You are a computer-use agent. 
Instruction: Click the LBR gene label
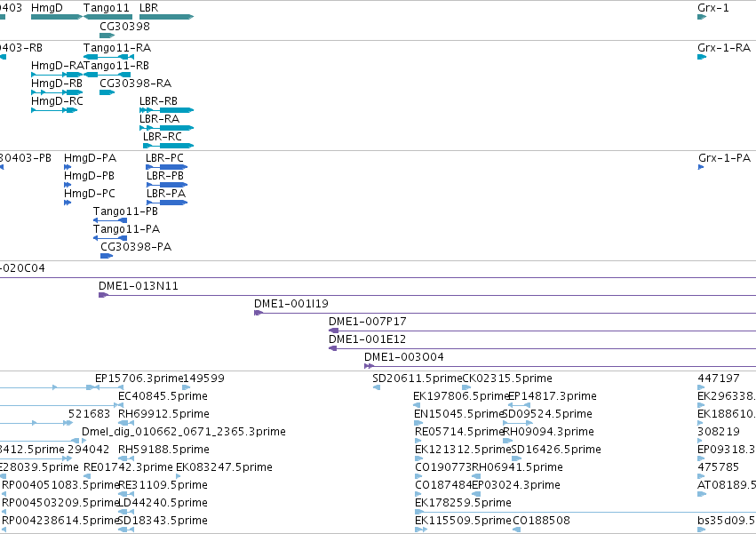148,8
